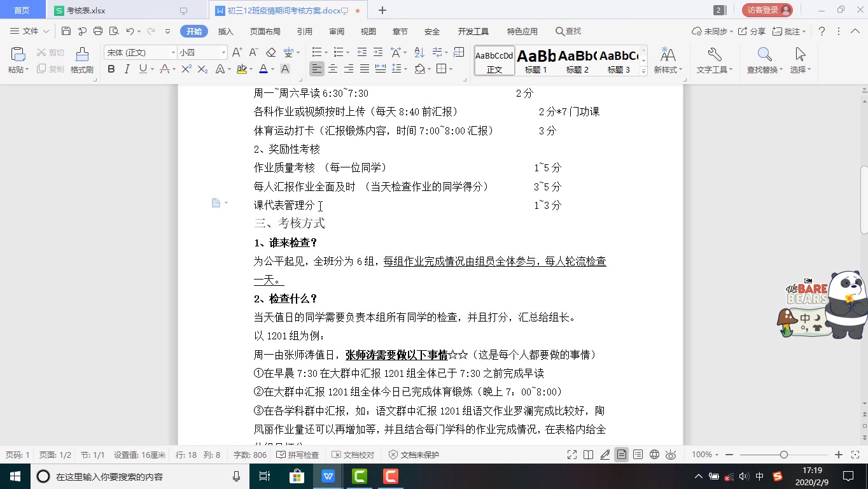Screen dimensions: 868x489
Task: Click the 访客登录 login button
Action: point(767,10)
